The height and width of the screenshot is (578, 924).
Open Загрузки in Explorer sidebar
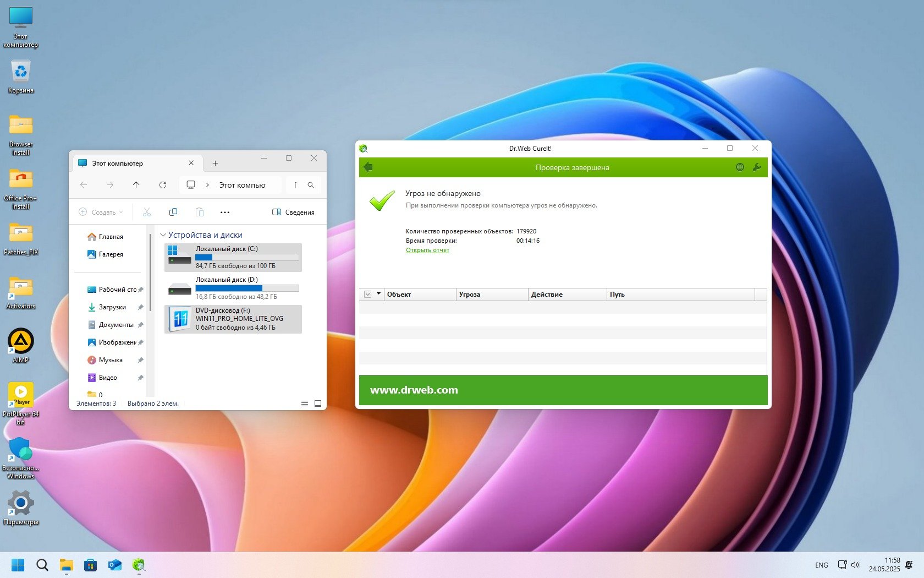pos(115,307)
